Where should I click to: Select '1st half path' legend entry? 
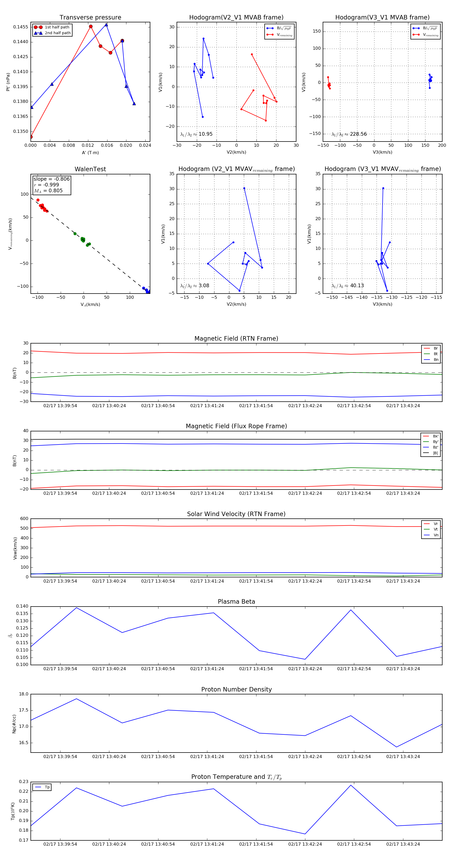point(52,27)
